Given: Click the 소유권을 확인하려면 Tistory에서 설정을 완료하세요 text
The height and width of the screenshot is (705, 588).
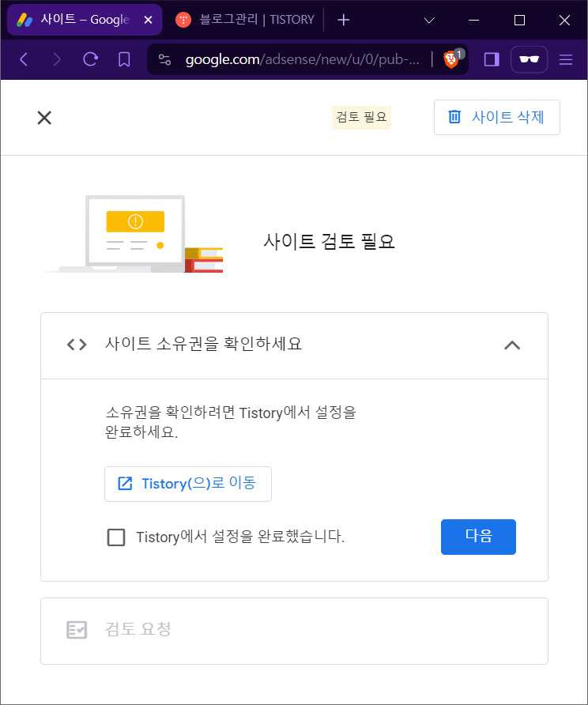Looking at the screenshot, I should pyautogui.click(x=231, y=422).
